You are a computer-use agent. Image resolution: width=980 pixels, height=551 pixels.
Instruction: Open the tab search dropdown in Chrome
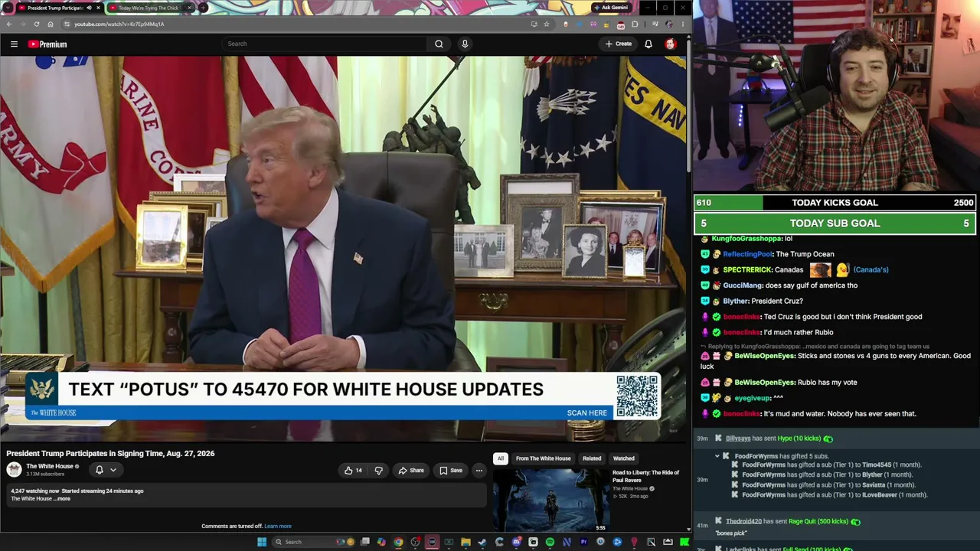click(x=8, y=8)
